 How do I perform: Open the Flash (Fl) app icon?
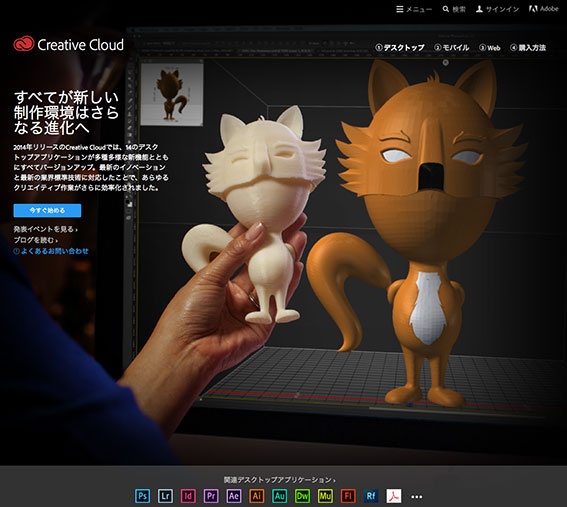tap(348, 496)
